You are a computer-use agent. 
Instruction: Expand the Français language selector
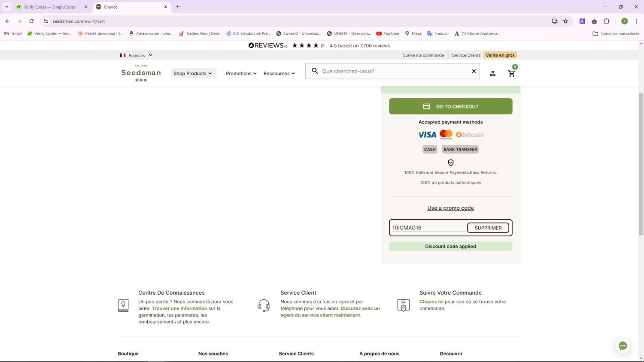click(136, 55)
